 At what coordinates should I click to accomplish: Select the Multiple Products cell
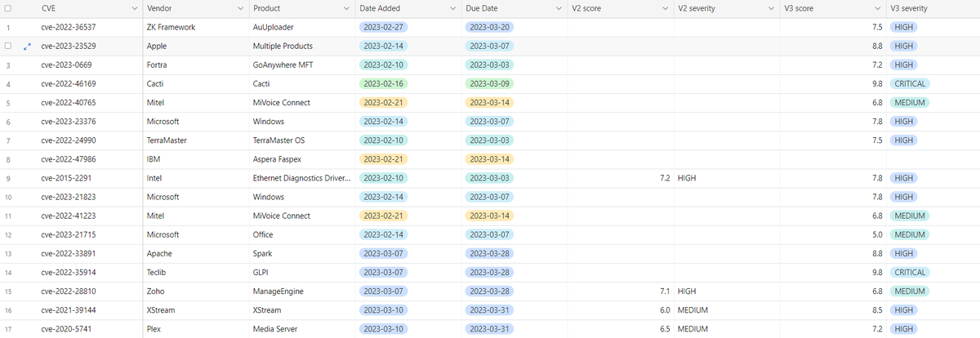pos(302,46)
